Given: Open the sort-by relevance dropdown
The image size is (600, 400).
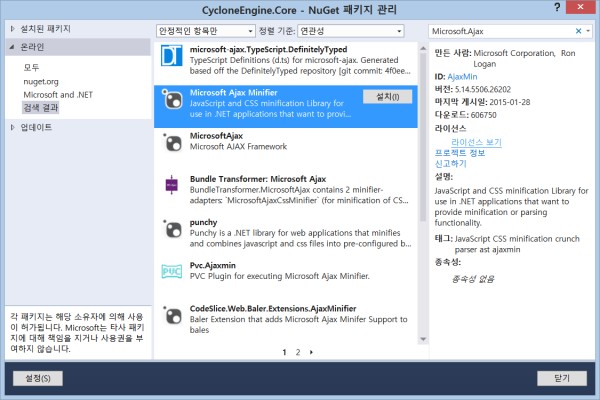Looking at the screenshot, I should [351, 31].
